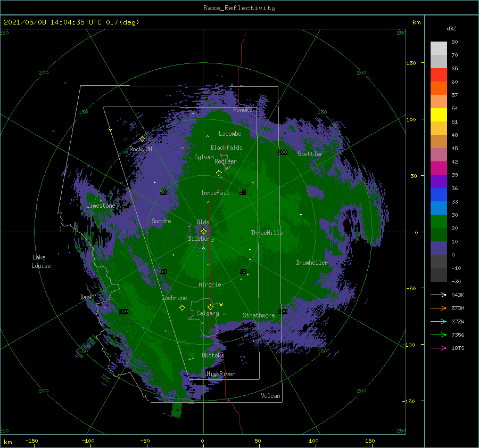The height and width of the screenshot is (448, 479).
Task: Click the yellow radar site marker at Olds
Action: pos(203,232)
